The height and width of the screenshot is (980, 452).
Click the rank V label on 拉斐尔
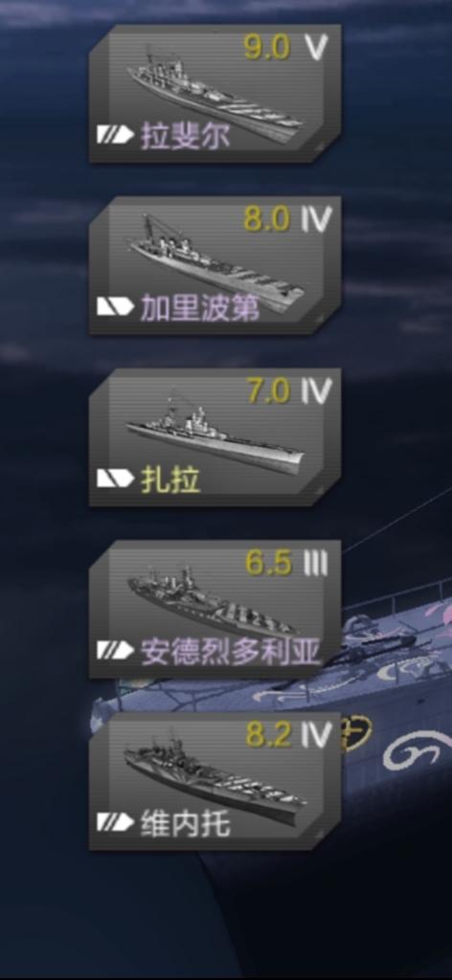[x=316, y=48]
